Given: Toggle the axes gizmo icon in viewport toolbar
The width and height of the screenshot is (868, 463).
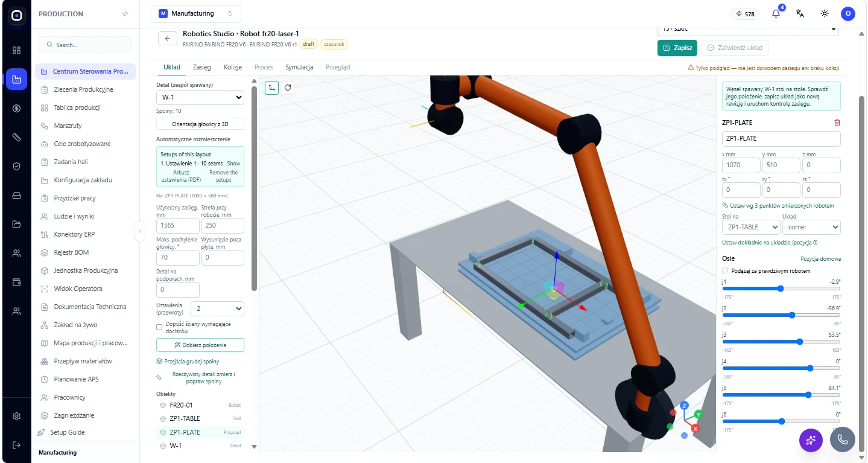Looking at the screenshot, I should point(272,88).
